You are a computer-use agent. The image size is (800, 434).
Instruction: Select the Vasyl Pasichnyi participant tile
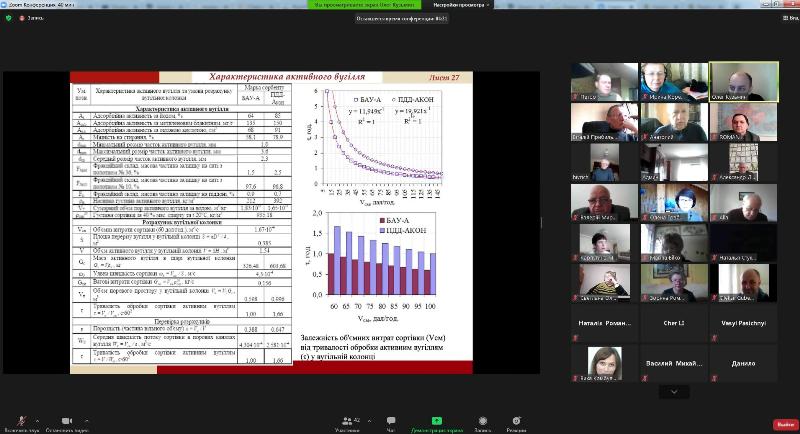tap(743, 323)
